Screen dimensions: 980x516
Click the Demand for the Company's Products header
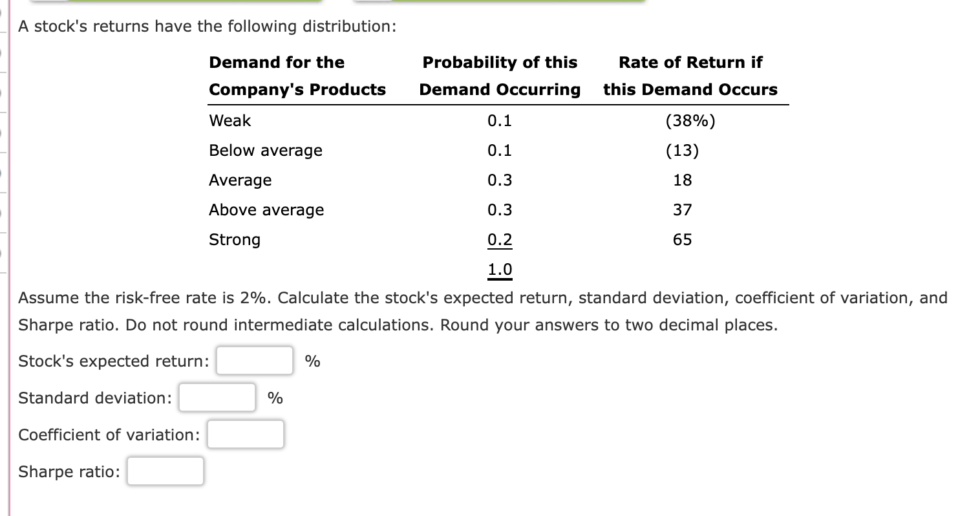pyautogui.click(x=297, y=76)
